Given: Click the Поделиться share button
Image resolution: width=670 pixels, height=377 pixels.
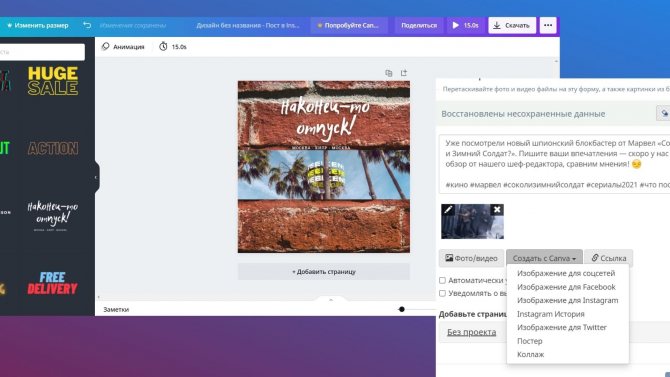Looking at the screenshot, I should pos(419,25).
